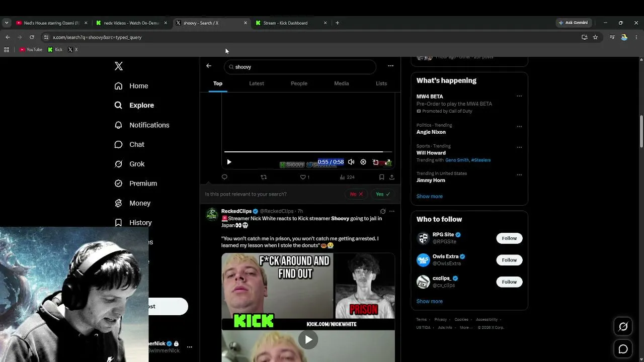Viewport: 644px width, 362px height.
Task: Click the X logo in sidebar
Action: (119, 66)
